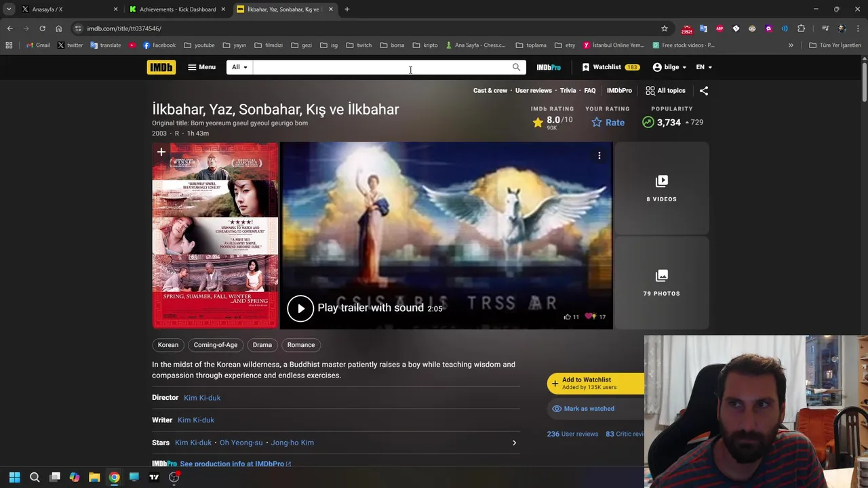
Task: Open IMDbPro link in title navigation
Action: (619, 90)
